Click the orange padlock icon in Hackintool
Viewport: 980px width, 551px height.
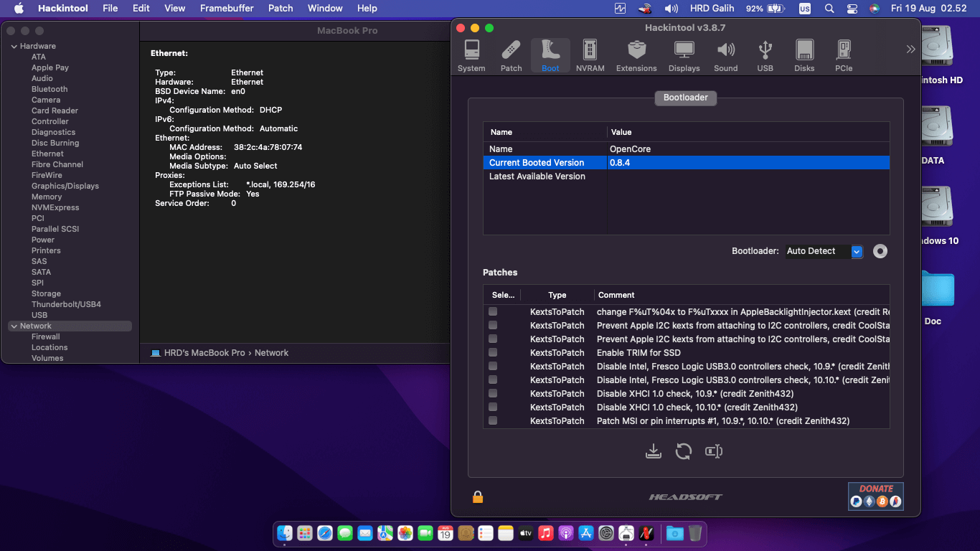(x=477, y=496)
